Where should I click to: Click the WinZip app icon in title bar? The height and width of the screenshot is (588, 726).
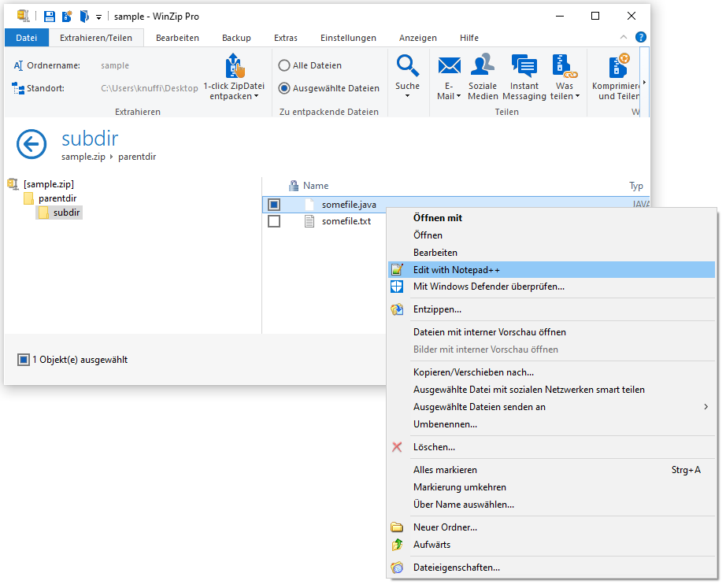point(23,16)
